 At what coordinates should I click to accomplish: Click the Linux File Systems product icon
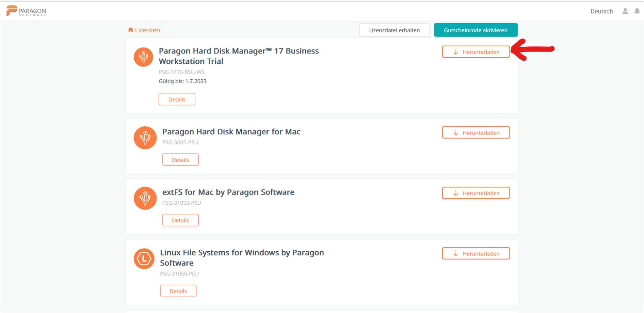point(144,259)
